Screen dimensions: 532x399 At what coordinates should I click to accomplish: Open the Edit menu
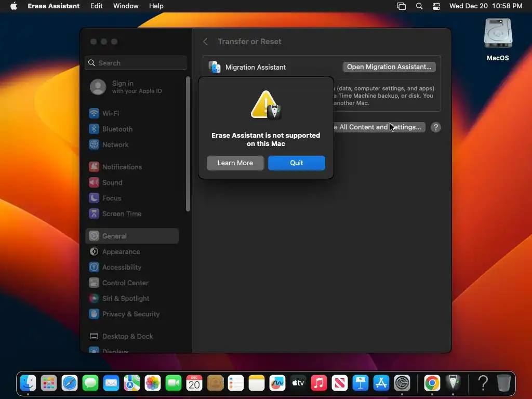click(96, 6)
